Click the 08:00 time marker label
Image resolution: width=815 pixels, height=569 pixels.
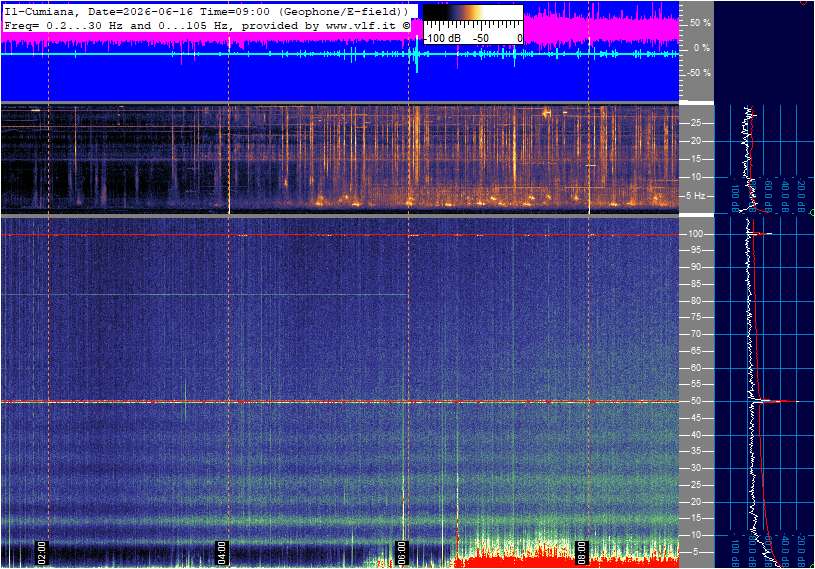582,552
